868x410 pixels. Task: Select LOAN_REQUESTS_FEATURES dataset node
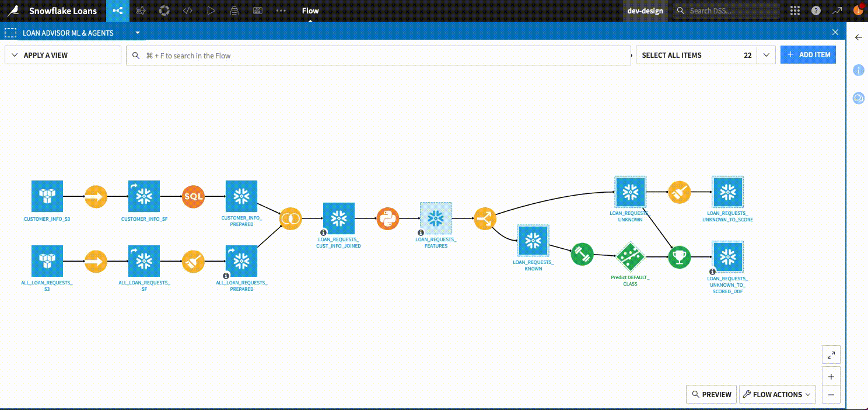(x=436, y=218)
